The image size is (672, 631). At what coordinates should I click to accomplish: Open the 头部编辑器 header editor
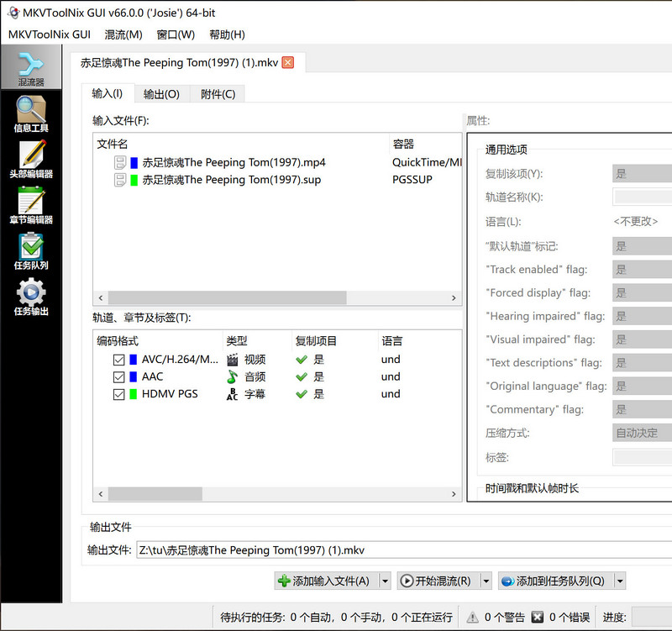point(31,160)
